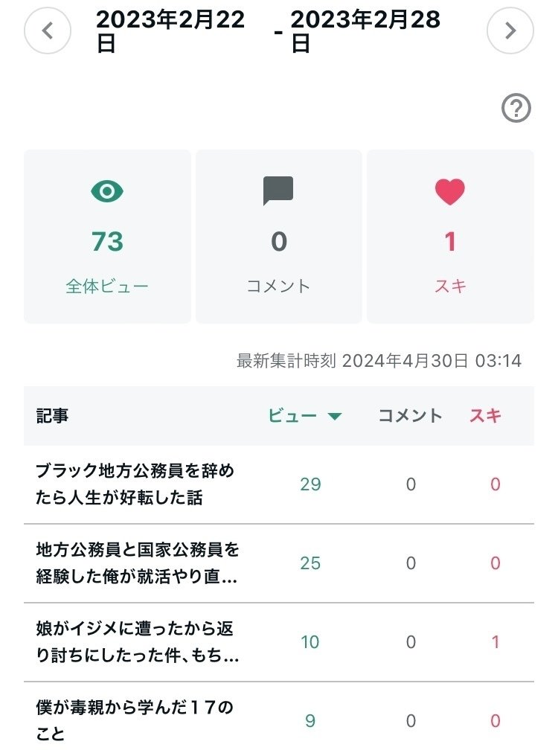Sort articles by コメント column
This screenshot has width=558, height=756.
pyautogui.click(x=411, y=416)
